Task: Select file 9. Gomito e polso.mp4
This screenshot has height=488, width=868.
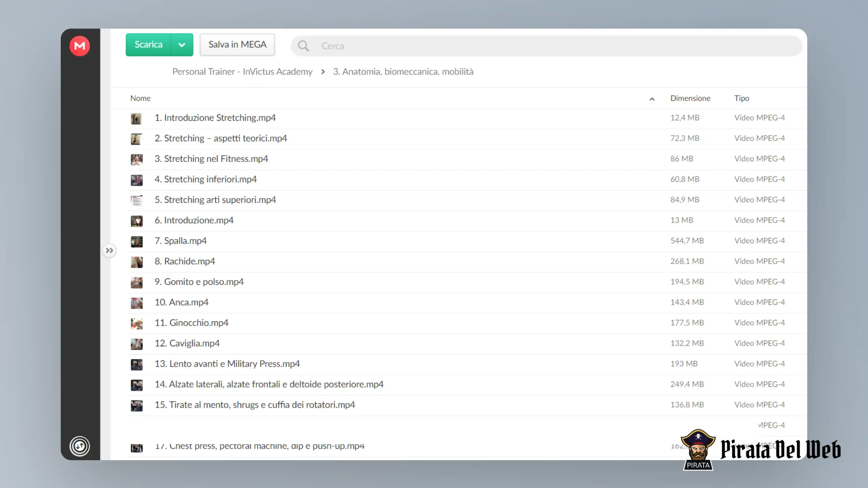Action: coord(199,282)
